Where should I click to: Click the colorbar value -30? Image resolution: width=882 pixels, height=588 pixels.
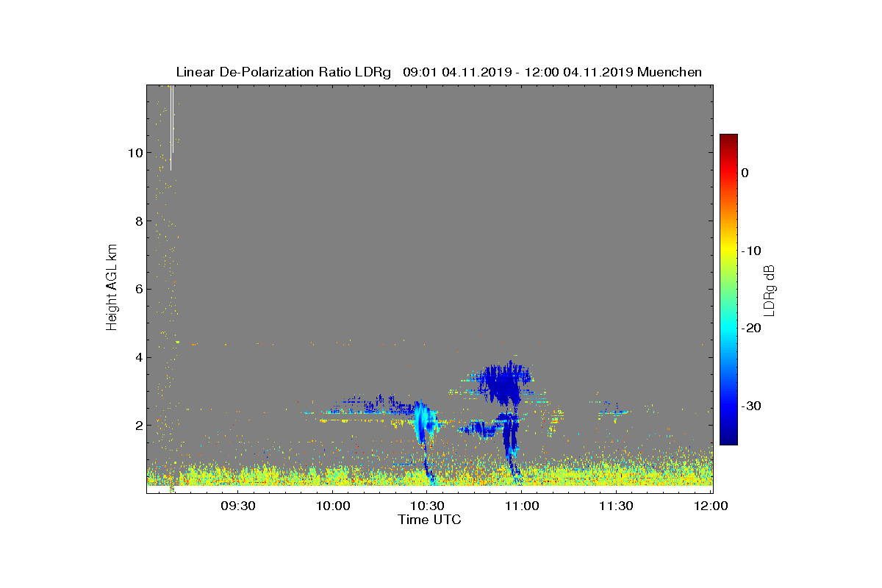pos(751,406)
